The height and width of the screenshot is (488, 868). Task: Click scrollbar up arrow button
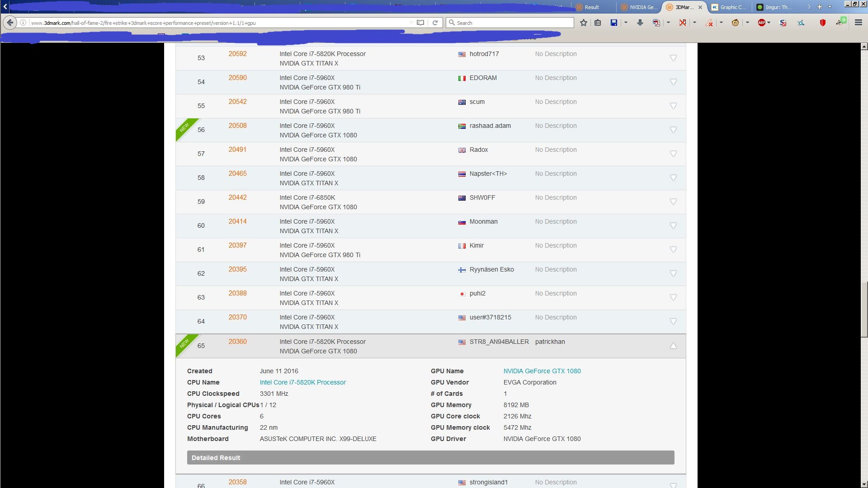[864, 47]
